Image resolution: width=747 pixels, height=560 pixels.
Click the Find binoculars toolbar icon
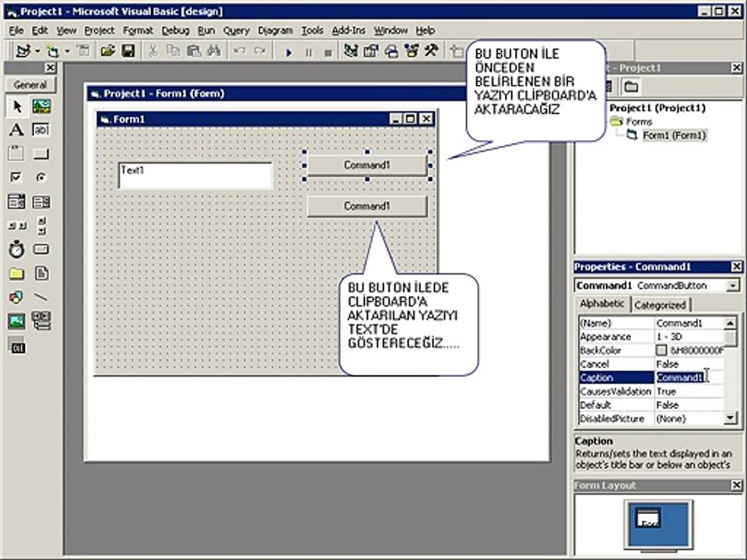coord(214,51)
